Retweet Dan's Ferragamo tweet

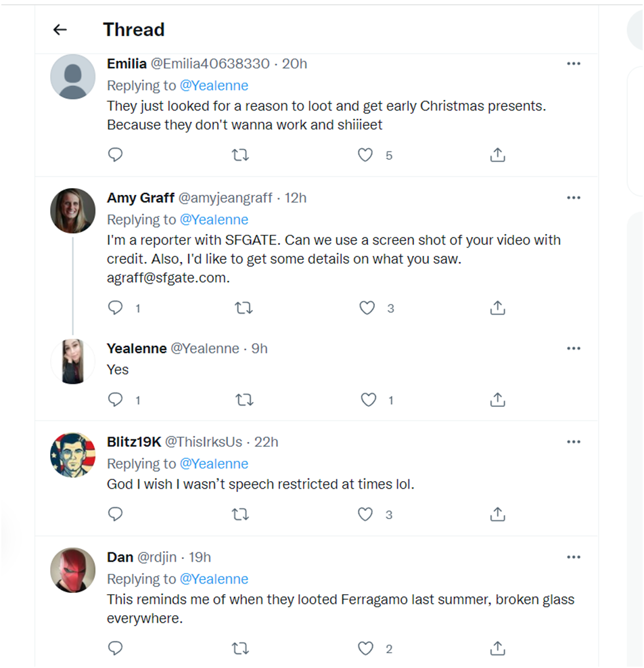(x=240, y=648)
